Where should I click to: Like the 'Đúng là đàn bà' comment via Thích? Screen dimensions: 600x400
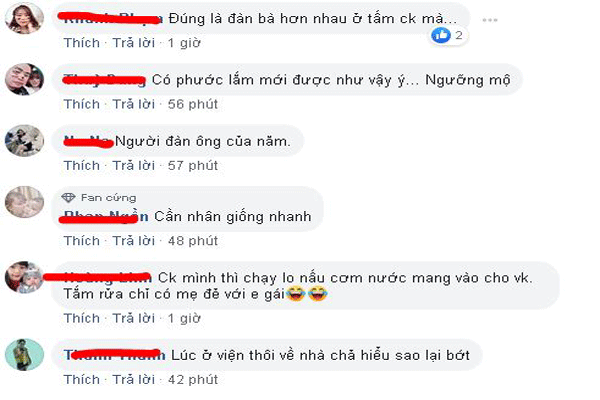pyautogui.click(x=82, y=42)
